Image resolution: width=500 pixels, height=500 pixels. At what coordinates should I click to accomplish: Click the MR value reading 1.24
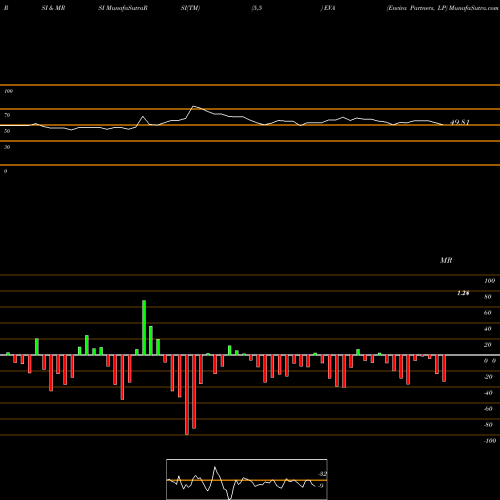tap(463, 293)
